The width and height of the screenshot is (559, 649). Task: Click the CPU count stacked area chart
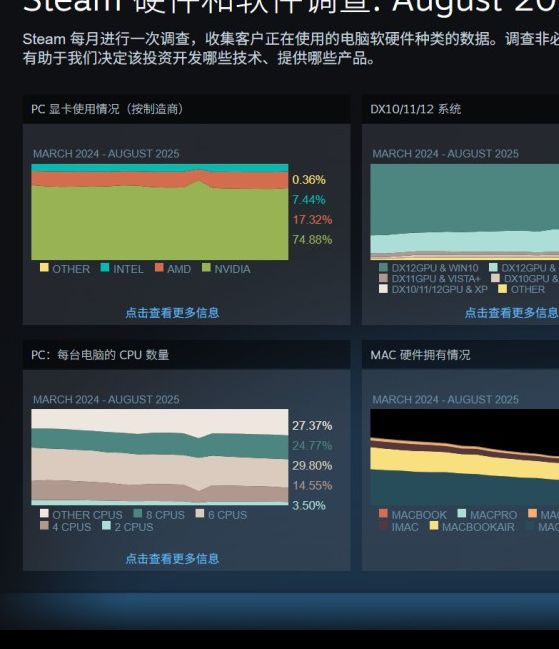point(160,457)
